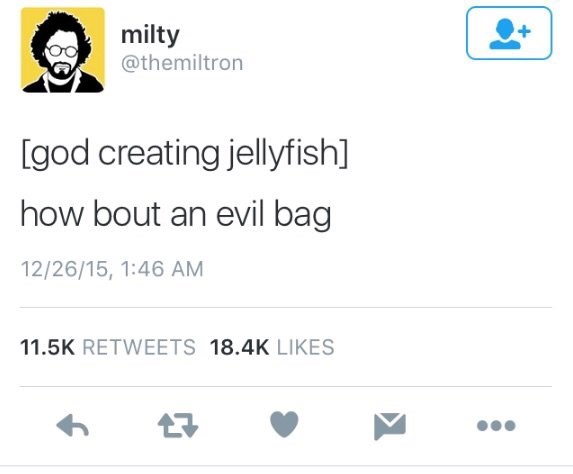Like the tweet with the heart icon

284,424
